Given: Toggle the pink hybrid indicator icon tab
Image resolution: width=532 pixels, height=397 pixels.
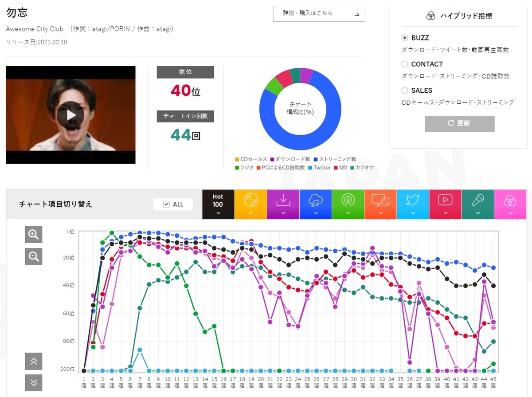Looking at the screenshot, I should [510, 204].
